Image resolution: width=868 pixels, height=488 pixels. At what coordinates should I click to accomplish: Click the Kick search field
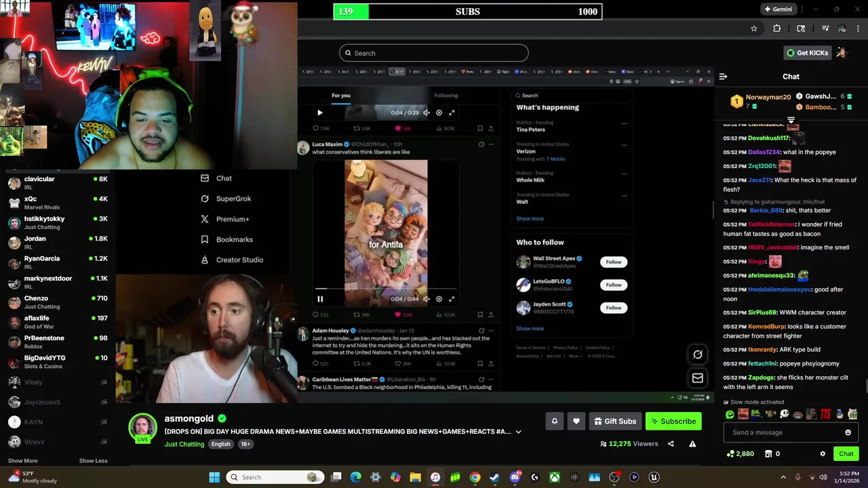tap(434, 53)
